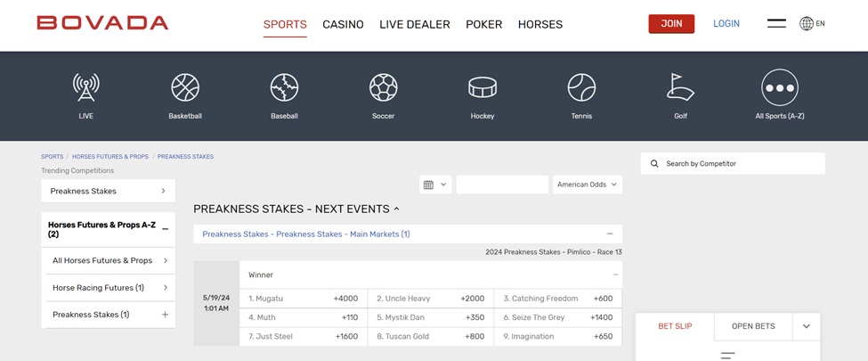Open the hamburger menu icon
The width and height of the screenshot is (868, 361).
coord(776,24)
